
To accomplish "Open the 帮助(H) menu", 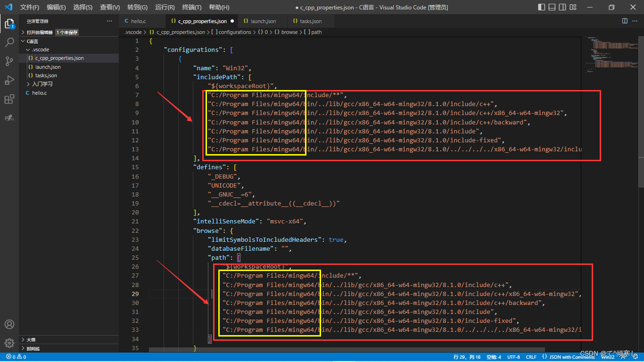I will (219, 7).
